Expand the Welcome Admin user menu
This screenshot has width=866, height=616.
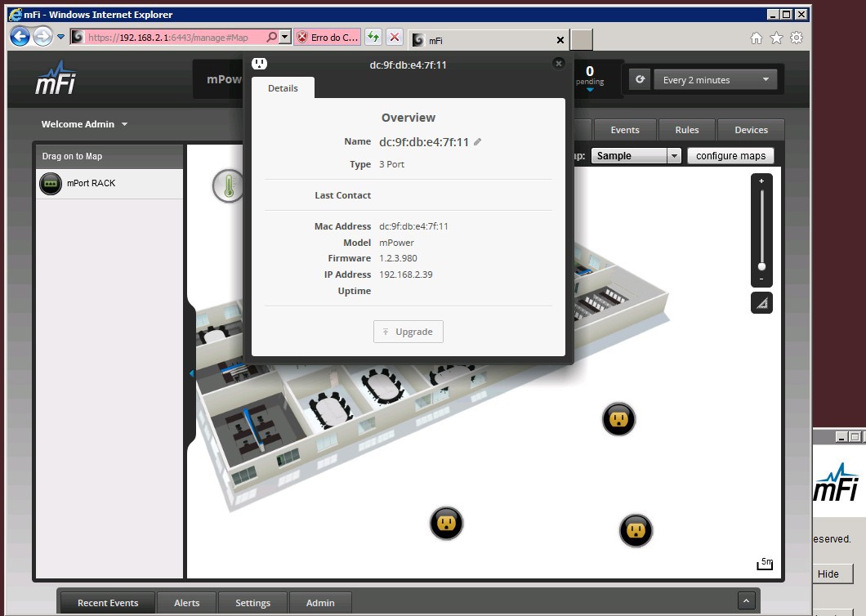pos(85,124)
